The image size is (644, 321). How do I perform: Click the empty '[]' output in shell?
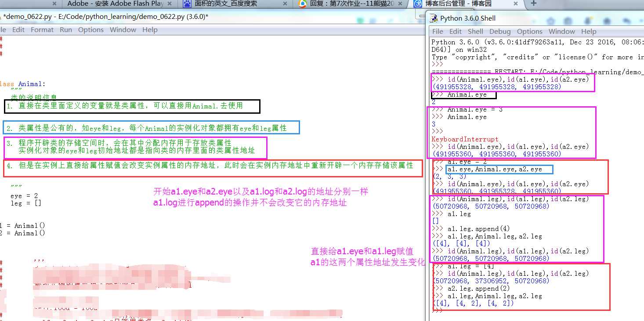[436, 221]
